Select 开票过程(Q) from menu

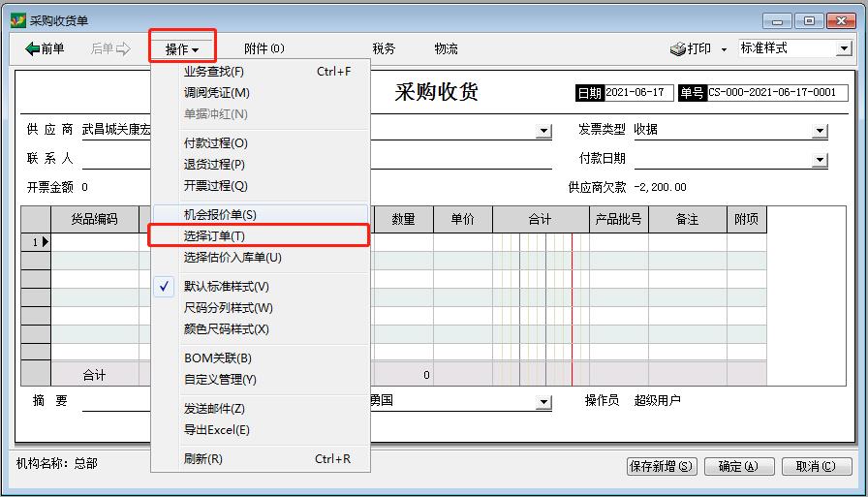261,186
